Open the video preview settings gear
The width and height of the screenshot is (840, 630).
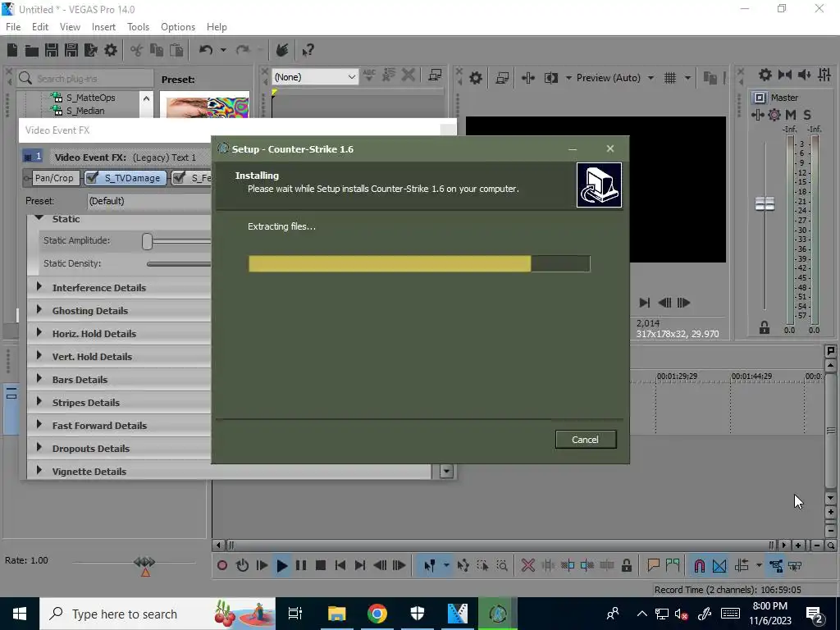475,78
